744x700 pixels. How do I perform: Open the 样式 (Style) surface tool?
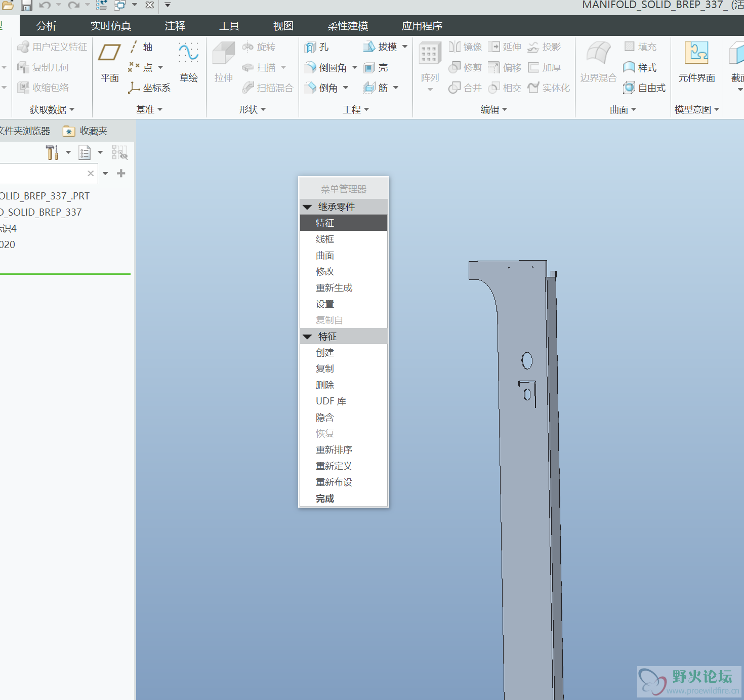pyautogui.click(x=640, y=68)
